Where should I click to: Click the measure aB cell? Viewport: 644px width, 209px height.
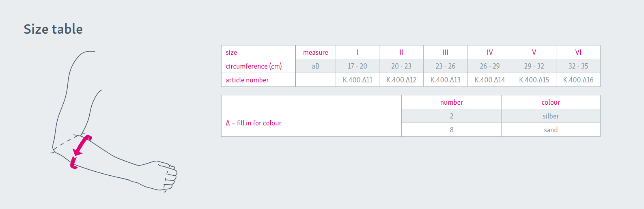(x=316, y=66)
